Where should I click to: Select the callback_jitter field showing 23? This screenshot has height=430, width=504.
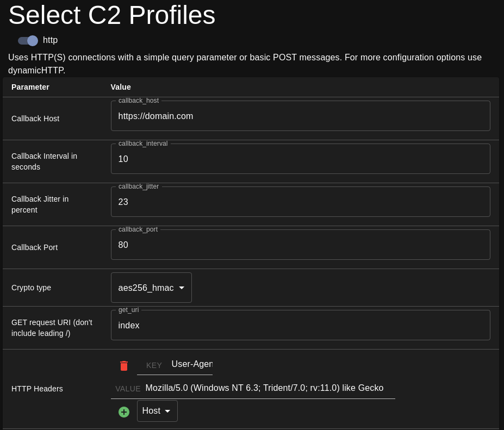pyautogui.click(x=300, y=202)
